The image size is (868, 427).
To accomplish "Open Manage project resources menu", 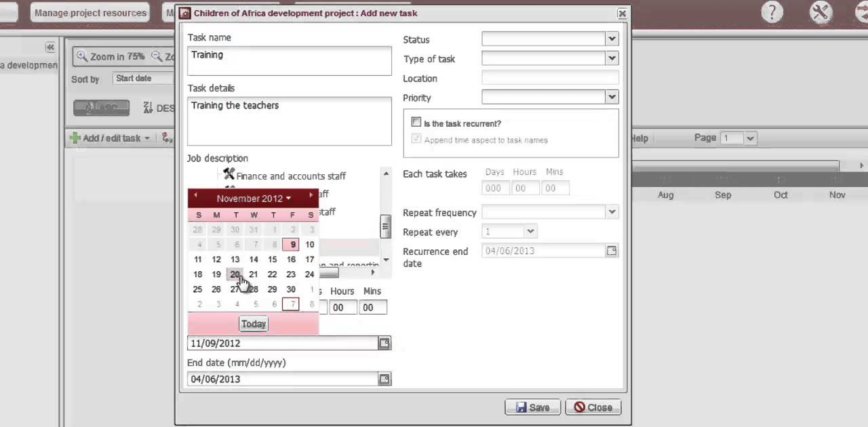I will 90,13.
